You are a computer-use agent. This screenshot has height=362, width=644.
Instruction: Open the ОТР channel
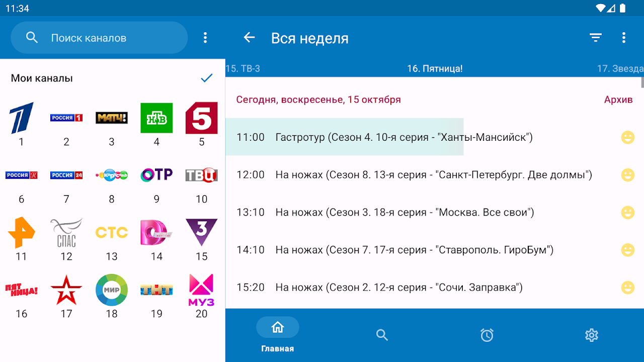156,175
